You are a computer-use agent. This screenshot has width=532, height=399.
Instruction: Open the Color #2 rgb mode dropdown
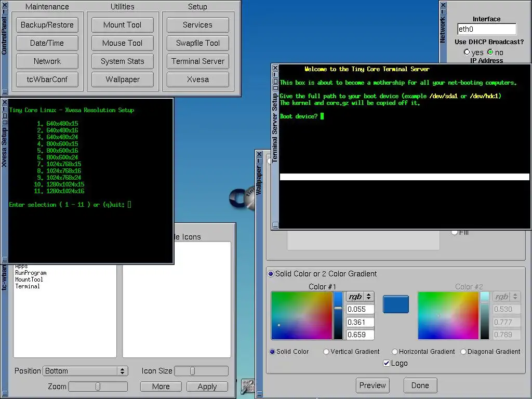(507, 297)
